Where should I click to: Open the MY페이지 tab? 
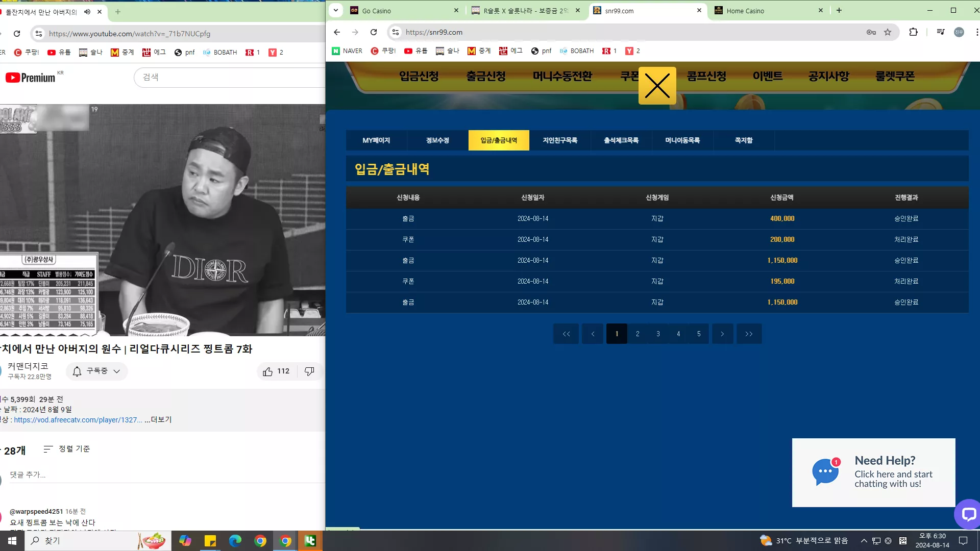(x=376, y=140)
